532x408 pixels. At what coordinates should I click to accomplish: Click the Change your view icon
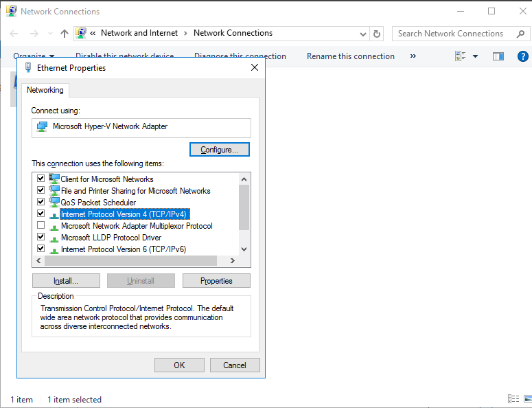(460, 56)
